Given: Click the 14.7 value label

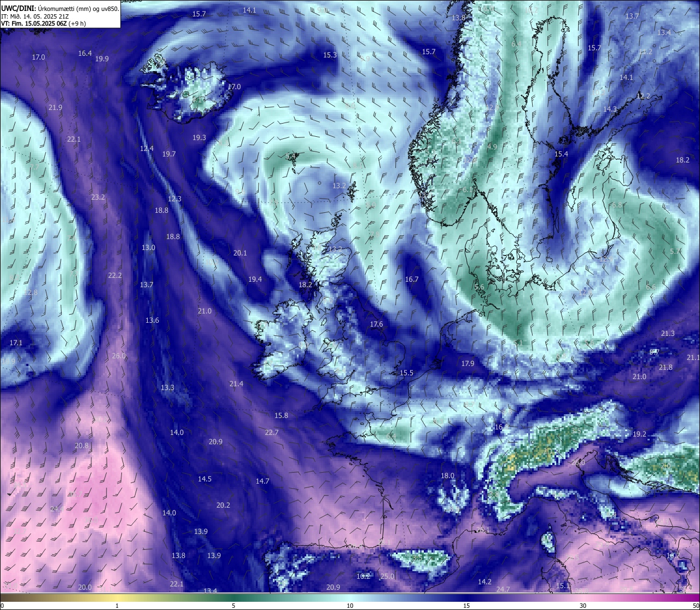Looking at the screenshot, I should point(262,481).
